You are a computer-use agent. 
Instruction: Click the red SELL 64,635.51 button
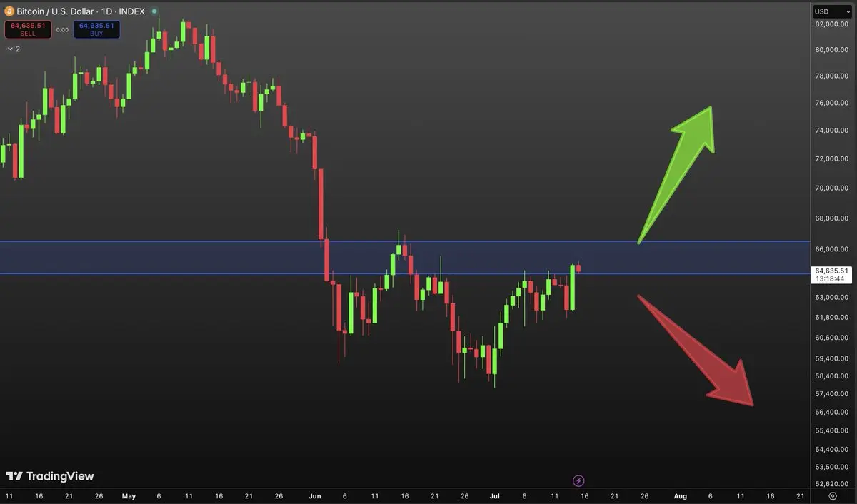28,29
